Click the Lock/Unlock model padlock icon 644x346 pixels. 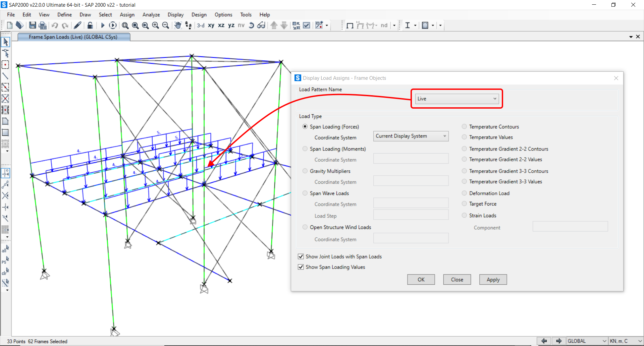tap(90, 25)
